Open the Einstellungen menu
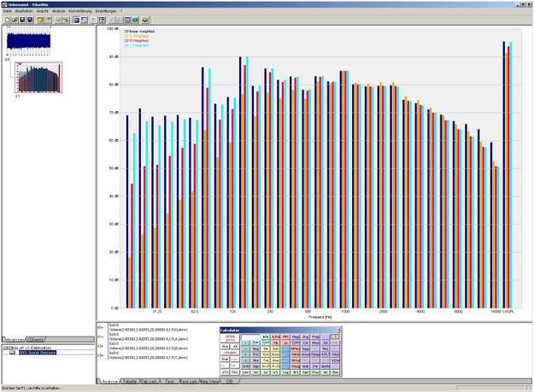This screenshot has width=534, height=392. click(x=106, y=11)
